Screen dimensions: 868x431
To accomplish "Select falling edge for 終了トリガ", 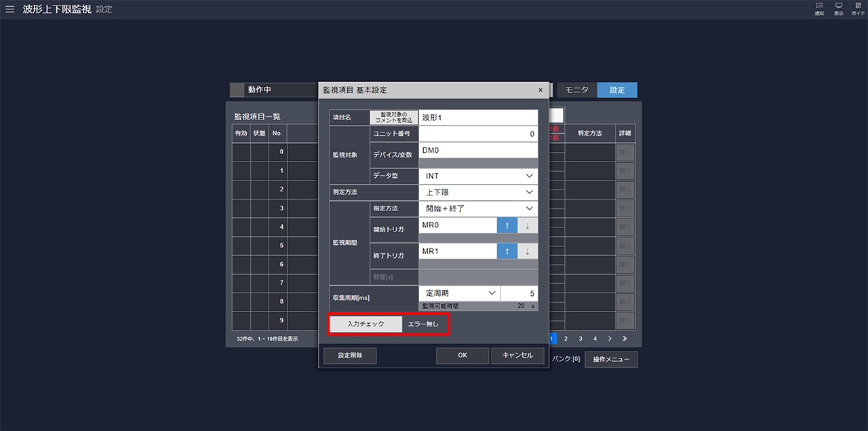I will [x=528, y=251].
